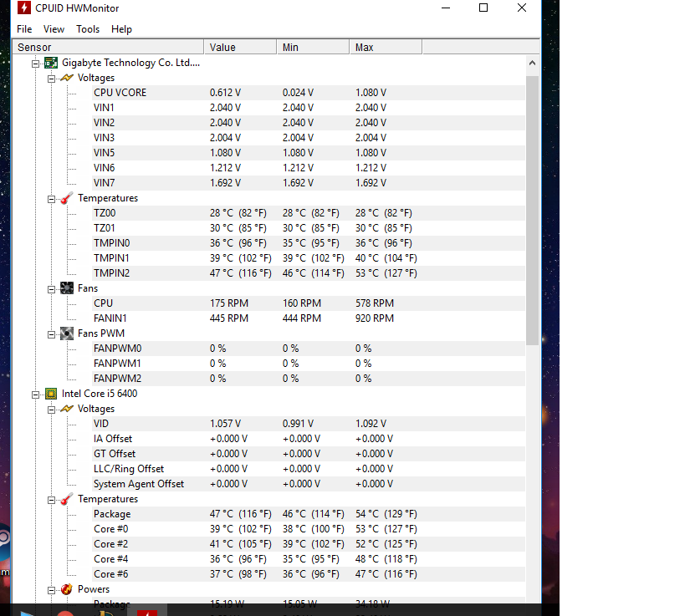Select the GT Offset row
The height and width of the screenshot is (616, 685).
pos(308,454)
